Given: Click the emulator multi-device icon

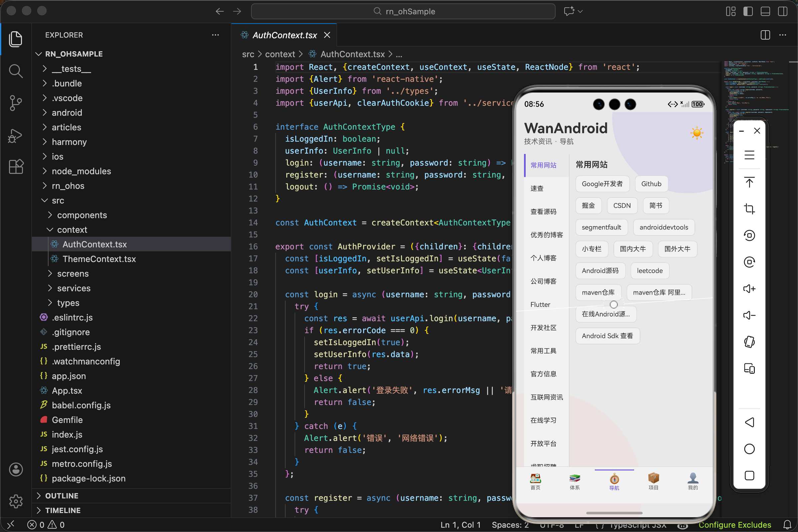Looking at the screenshot, I should click(x=749, y=368).
